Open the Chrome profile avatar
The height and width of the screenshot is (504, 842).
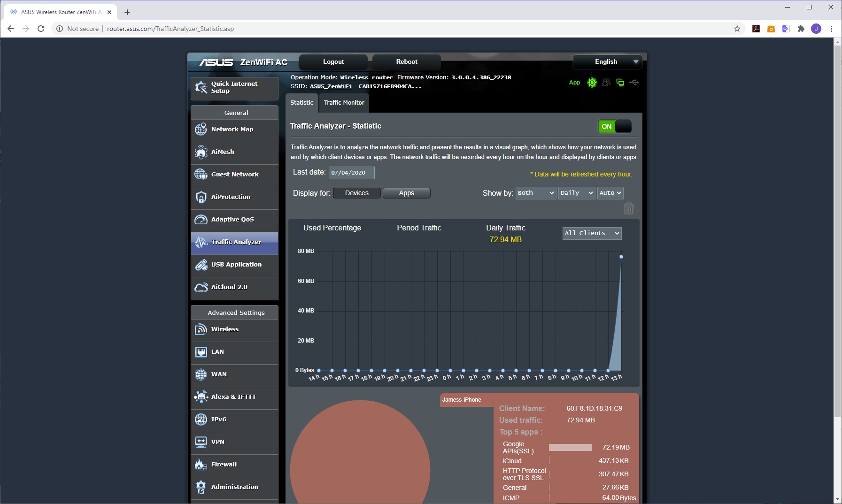[x=816, y=29]
